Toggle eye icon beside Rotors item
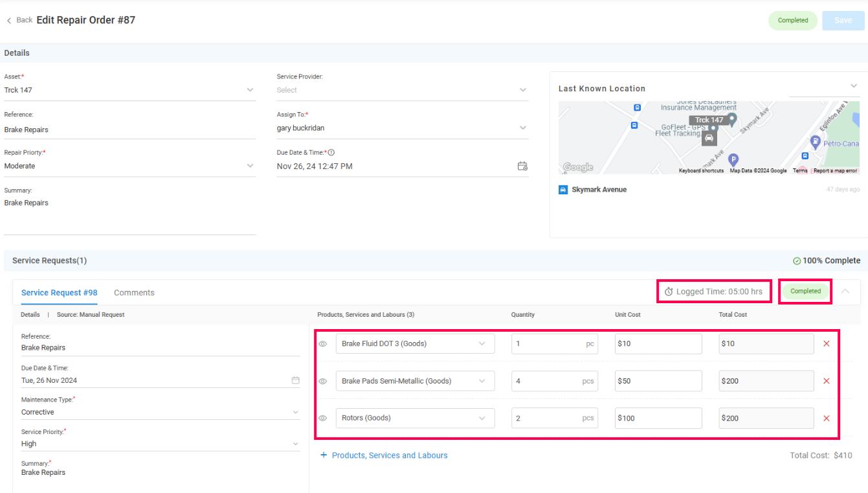Viewport: 868px width, 493px height. coord(323,418)
